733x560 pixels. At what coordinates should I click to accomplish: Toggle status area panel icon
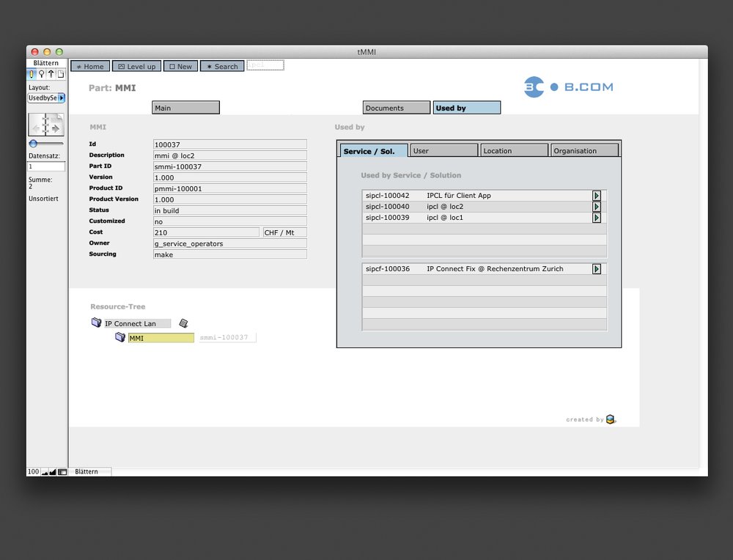(x=62, y=472)
